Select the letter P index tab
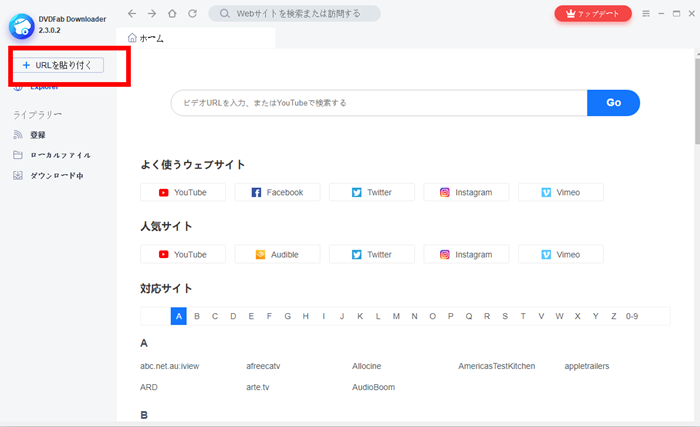 coord(450,316)
